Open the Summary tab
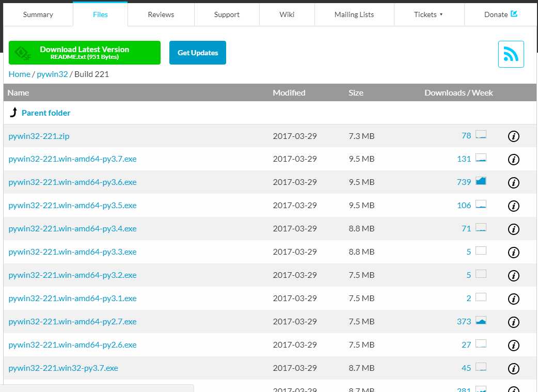Image resolution: width=538 pixels, height=392 pixels. (38, 14)
